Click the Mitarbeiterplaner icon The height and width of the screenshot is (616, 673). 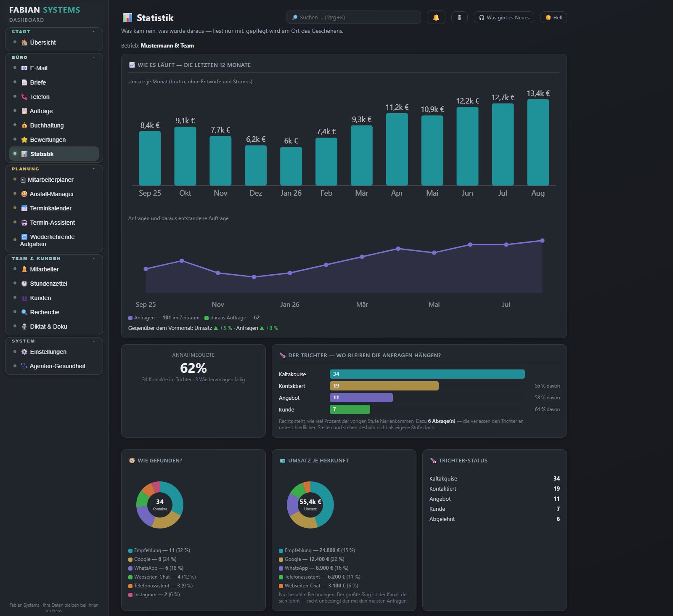(23, 180)
